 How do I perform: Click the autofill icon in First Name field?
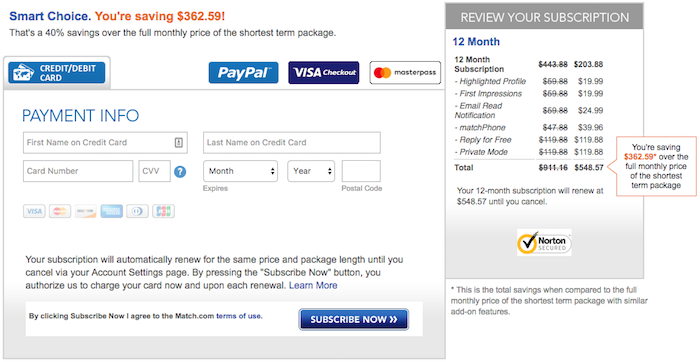(x=178, y=142)
